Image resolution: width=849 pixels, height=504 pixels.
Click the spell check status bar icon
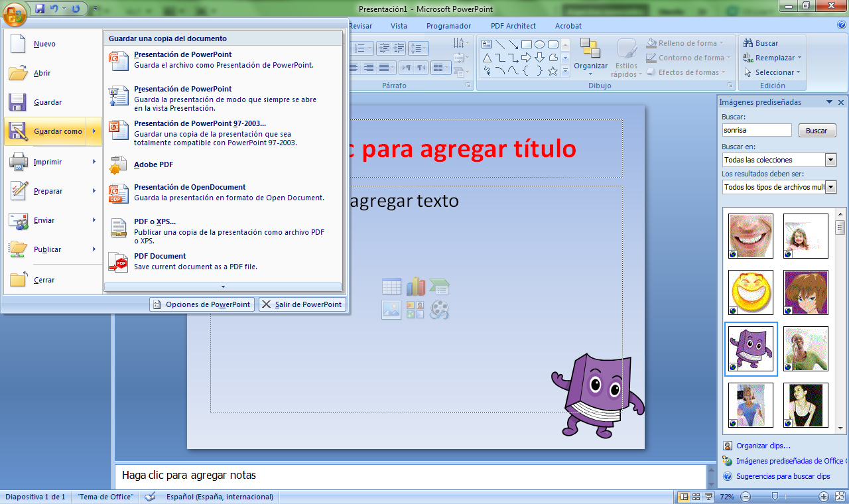tap(151, 497)
